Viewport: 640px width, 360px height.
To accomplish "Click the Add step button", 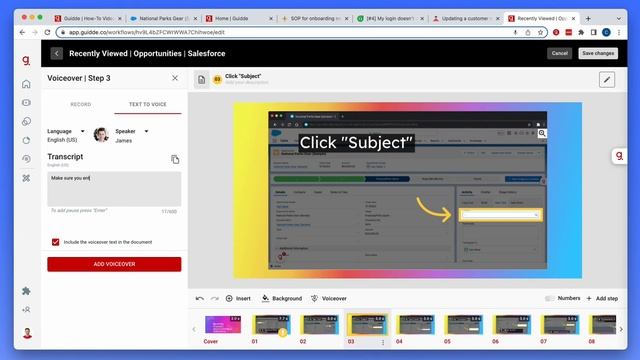I will coord(602,298).
